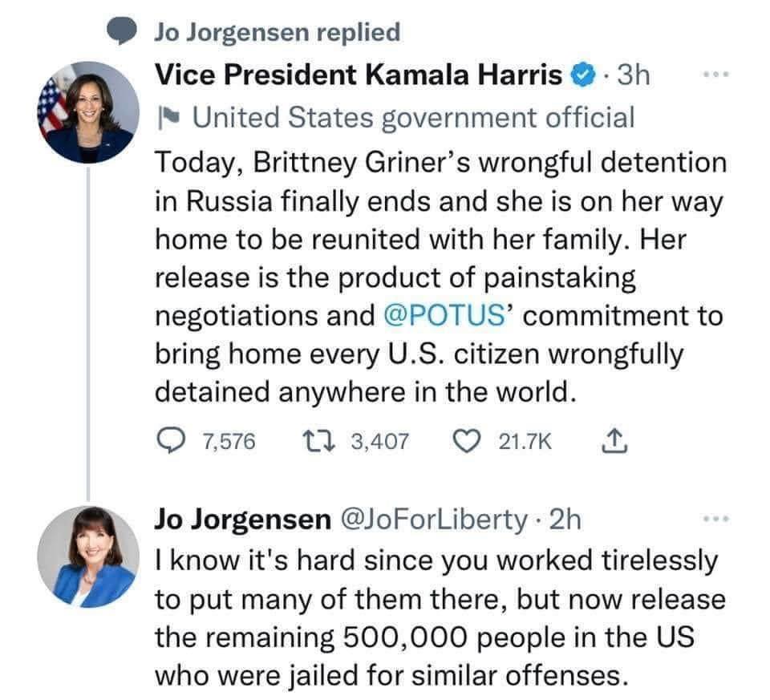The height and width of the screenshot is (700, 770).
Task: View the 7,576 replies count
Action: click(229, 441)
